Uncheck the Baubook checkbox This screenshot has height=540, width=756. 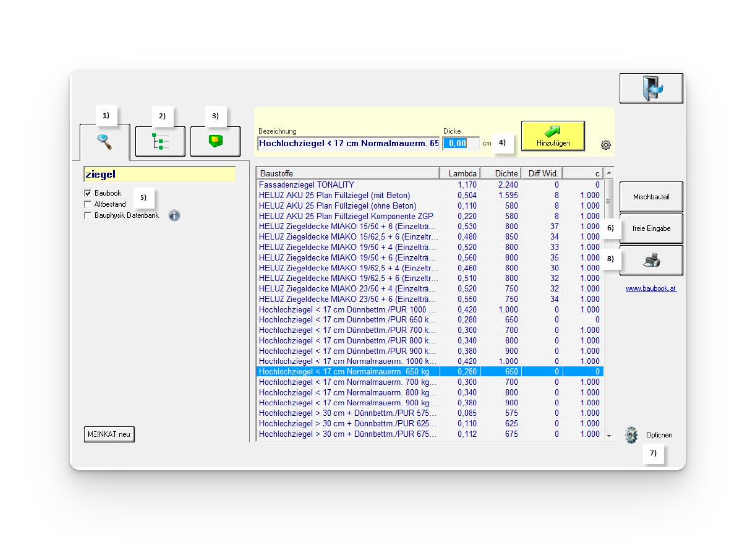(x=88, y=193)
